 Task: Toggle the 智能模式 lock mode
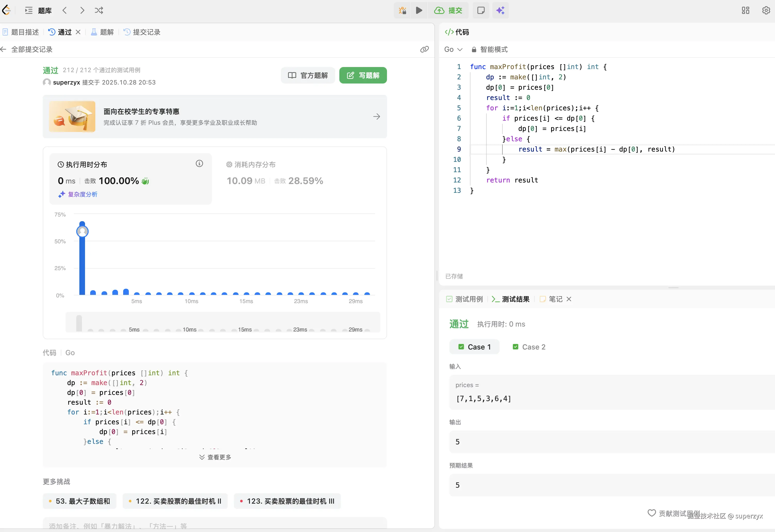point(490,49)
